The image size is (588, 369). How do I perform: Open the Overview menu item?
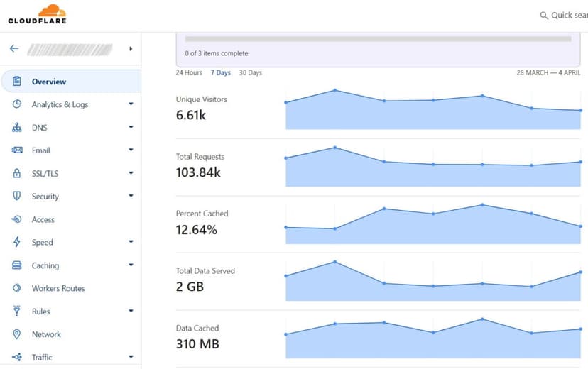point(49,82)
